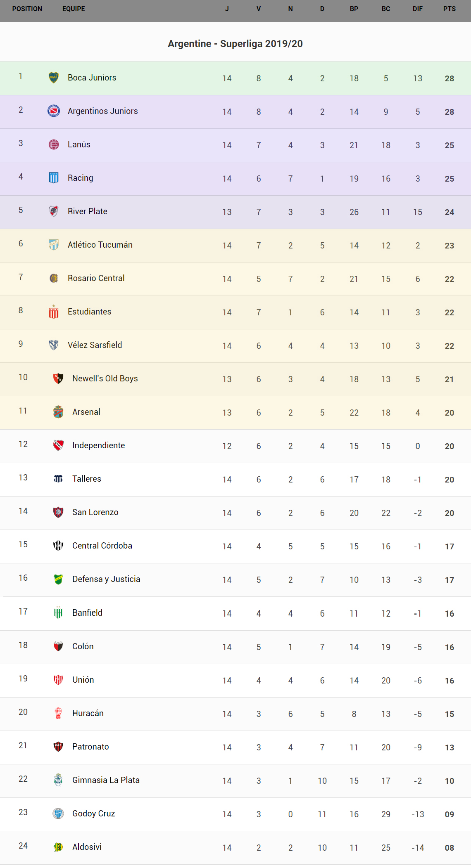Click the Racing club badge
Screen dimensions: 471x868
[54, 178]
